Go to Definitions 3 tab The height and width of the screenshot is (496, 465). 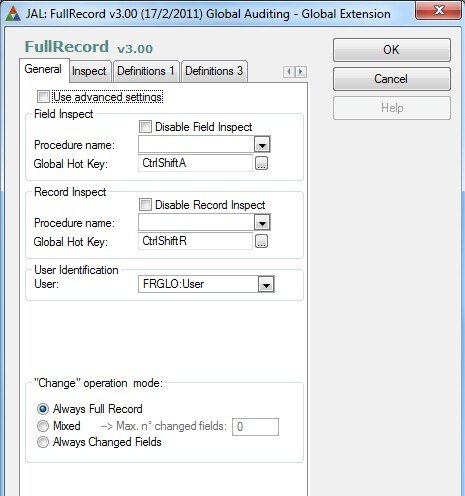point(214,71)
